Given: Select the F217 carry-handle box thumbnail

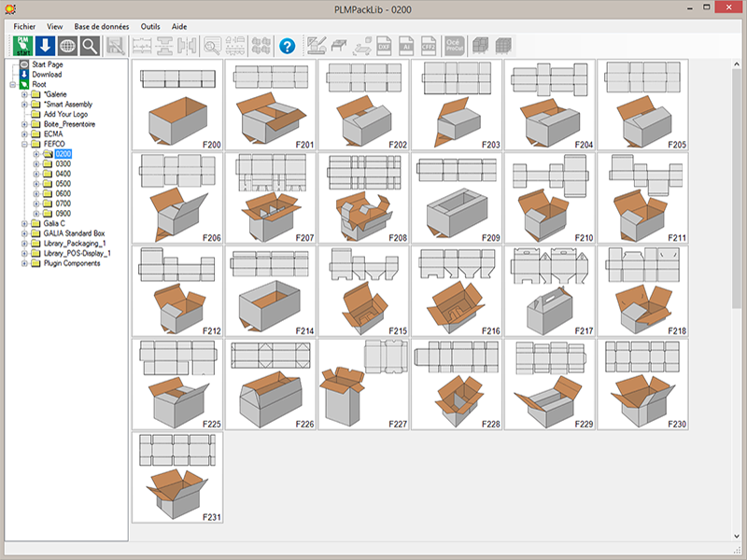Looking at the screenshot, I should 550,291.
